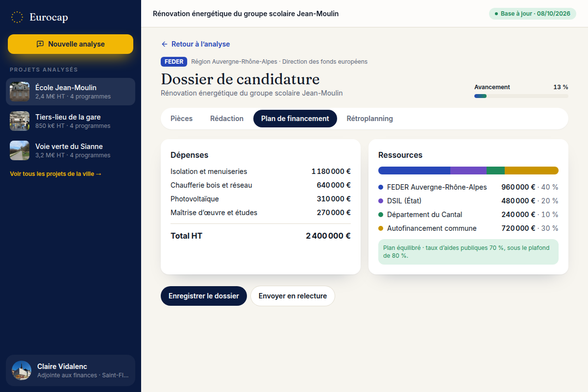Click the Total HT label
Image resolution: width=588 pixels, height=392 pixels.
pos(186,236)
